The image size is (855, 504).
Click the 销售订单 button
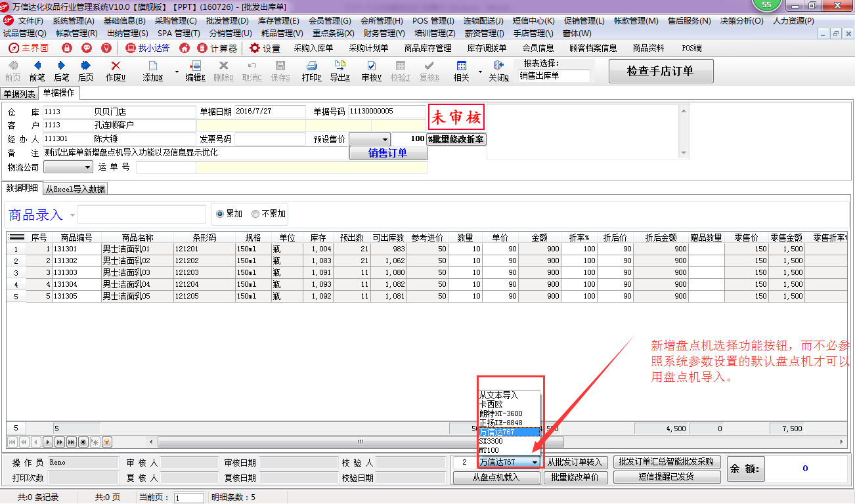[x=388, y=153]
